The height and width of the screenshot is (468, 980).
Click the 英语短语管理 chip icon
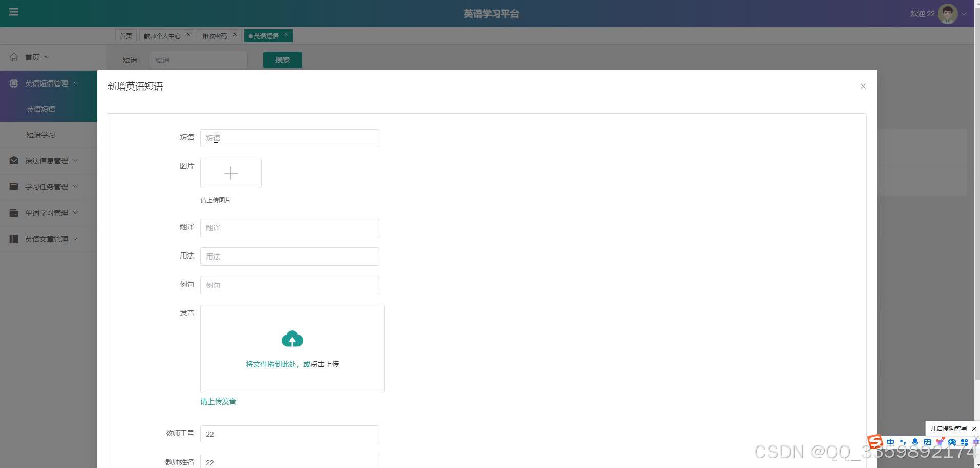pos(14,83)
